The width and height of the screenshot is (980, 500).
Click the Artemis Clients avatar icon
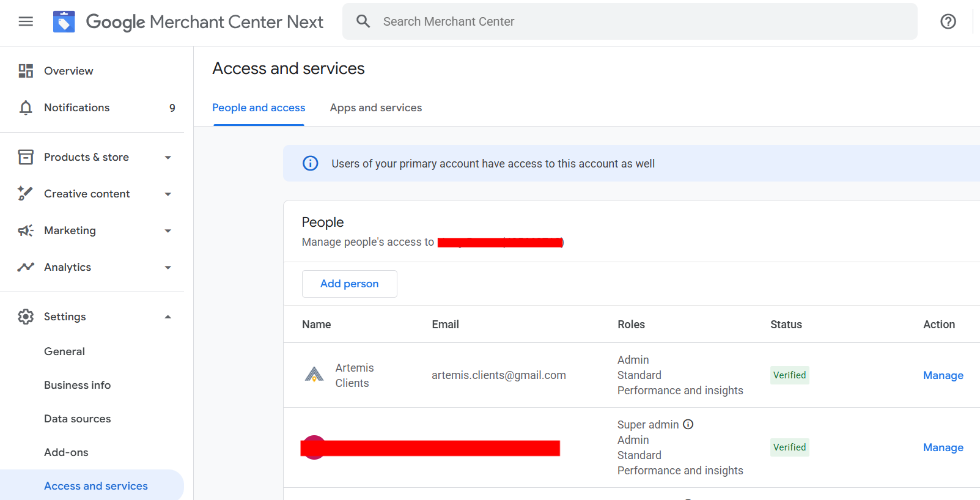point(314,375)
